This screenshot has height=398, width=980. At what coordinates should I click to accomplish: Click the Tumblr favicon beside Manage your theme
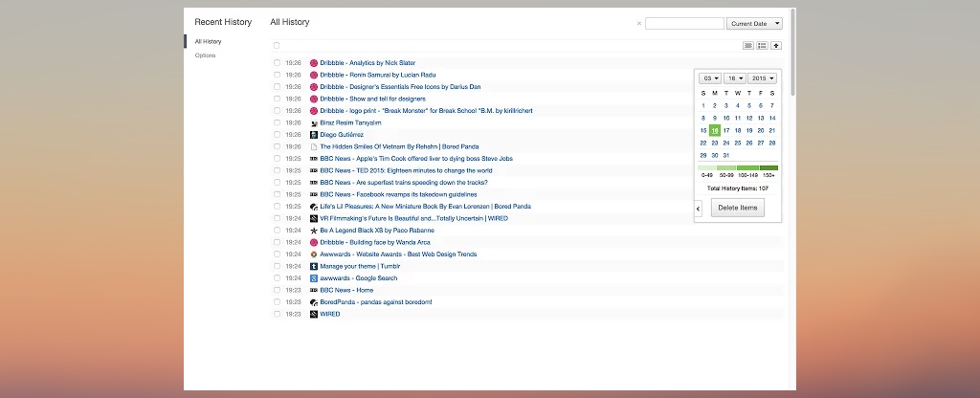[x=314, y=266]
